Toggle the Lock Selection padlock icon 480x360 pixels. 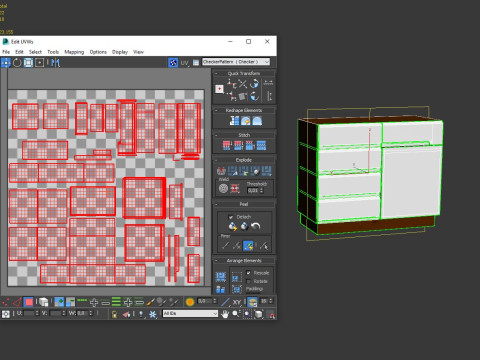coord(114,314)
